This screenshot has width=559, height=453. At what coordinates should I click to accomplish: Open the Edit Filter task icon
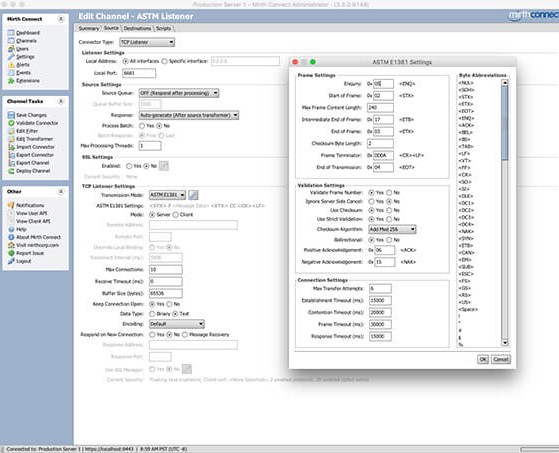point(11,131)
